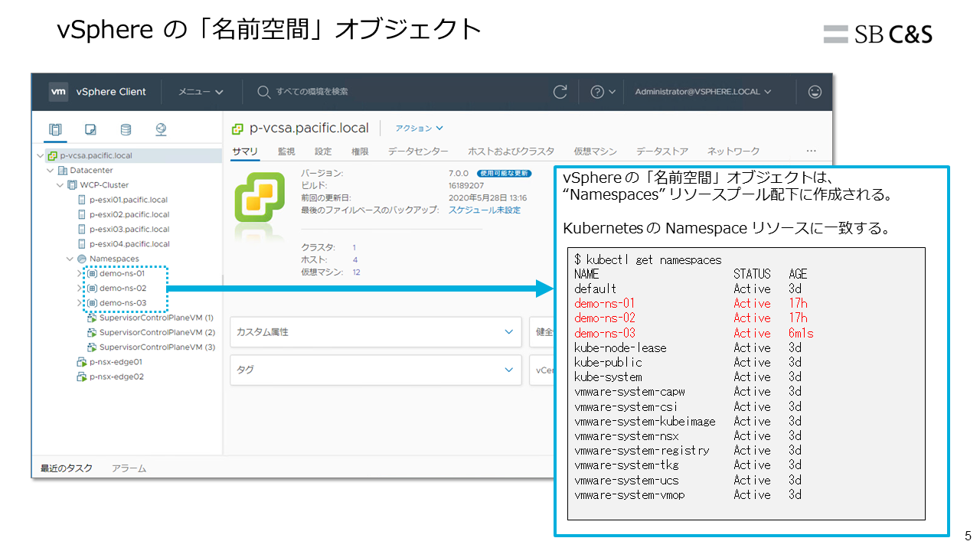Switch to the サマリ tab
Image resolution: width=980 pixels, height=551 pixels.
pyautogui.click(x=245, y=152)
